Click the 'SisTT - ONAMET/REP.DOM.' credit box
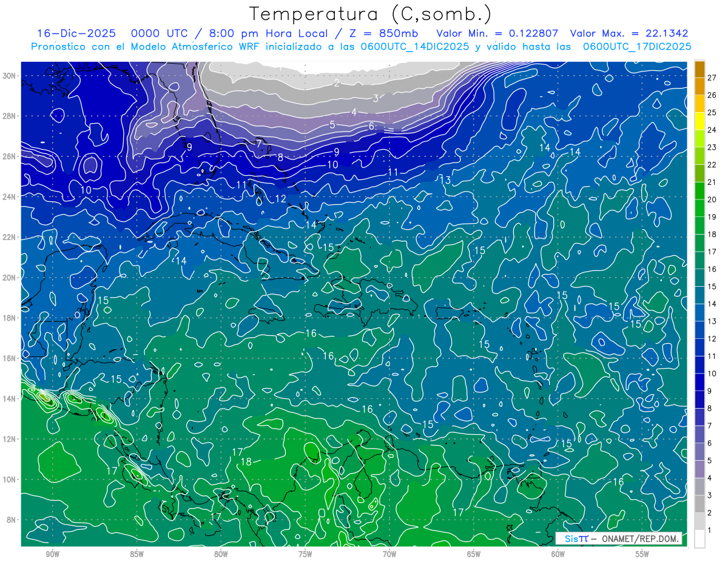This screenshot has height=562, width=728. [618, 538]
